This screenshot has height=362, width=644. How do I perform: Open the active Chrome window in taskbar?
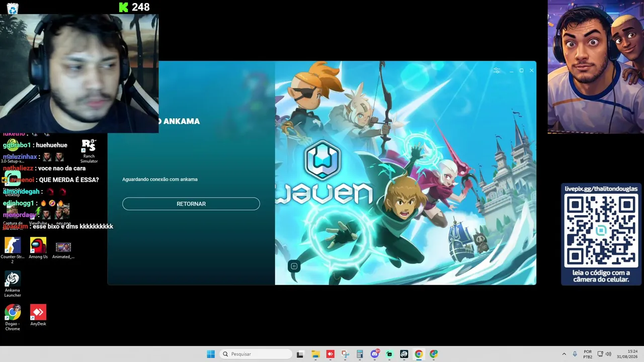419,354
